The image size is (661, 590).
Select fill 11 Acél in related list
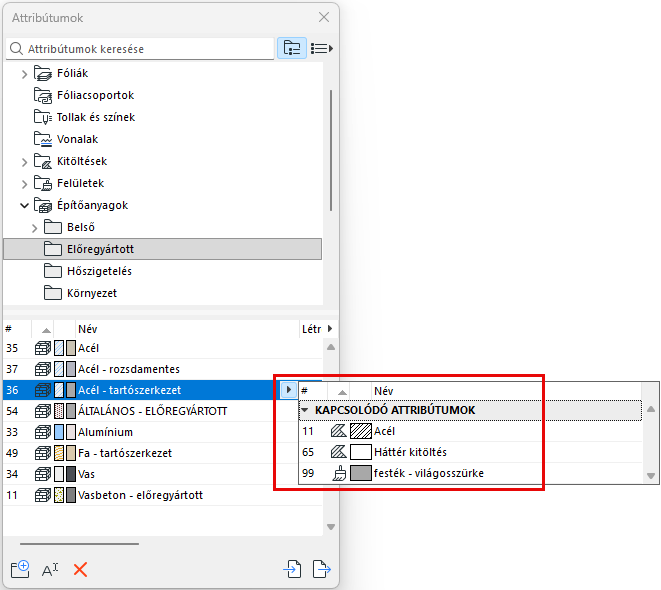pyautogui.click(x=470, y=431)
